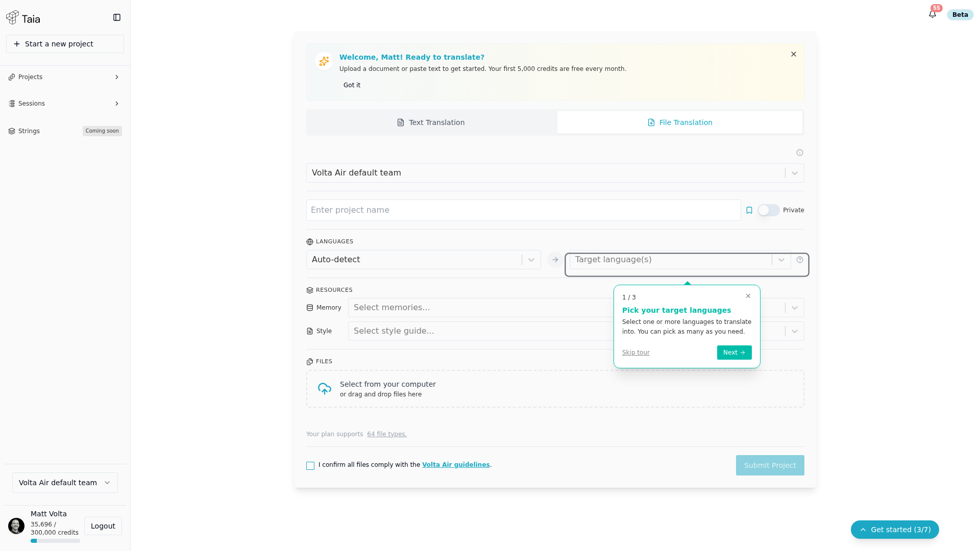Click the 55 notification count badge
This screenshot has width=980, height=551.
[937, 8]
